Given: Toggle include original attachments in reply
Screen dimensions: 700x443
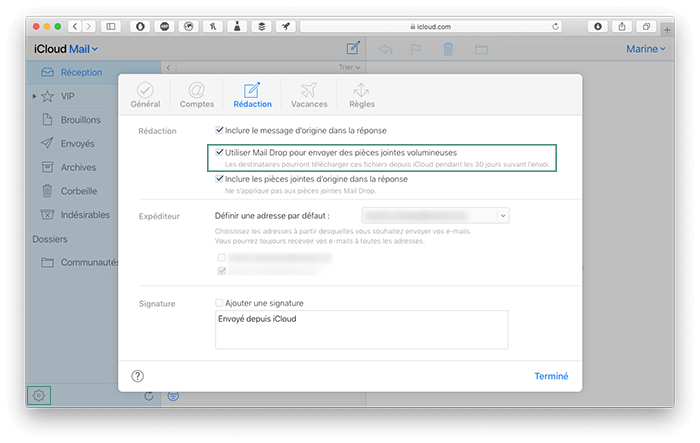Looking at the screenshot, I should click(220, 179).
